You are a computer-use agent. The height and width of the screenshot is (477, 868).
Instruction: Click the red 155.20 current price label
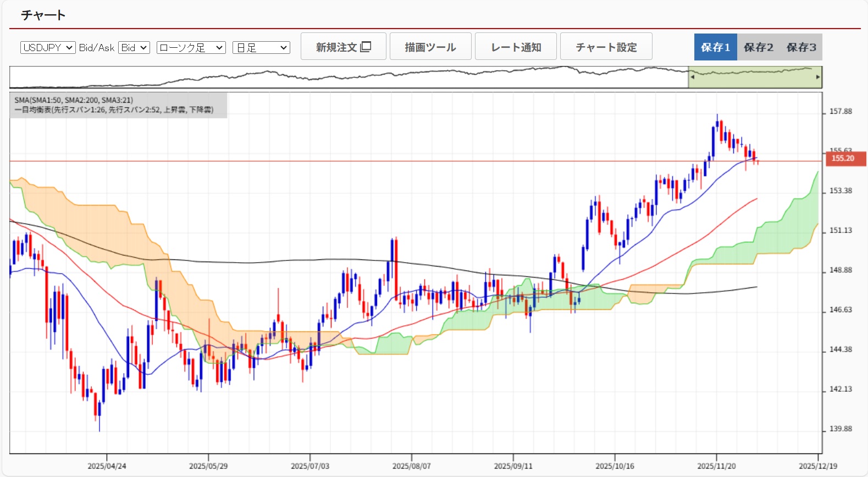click(845, 158)
